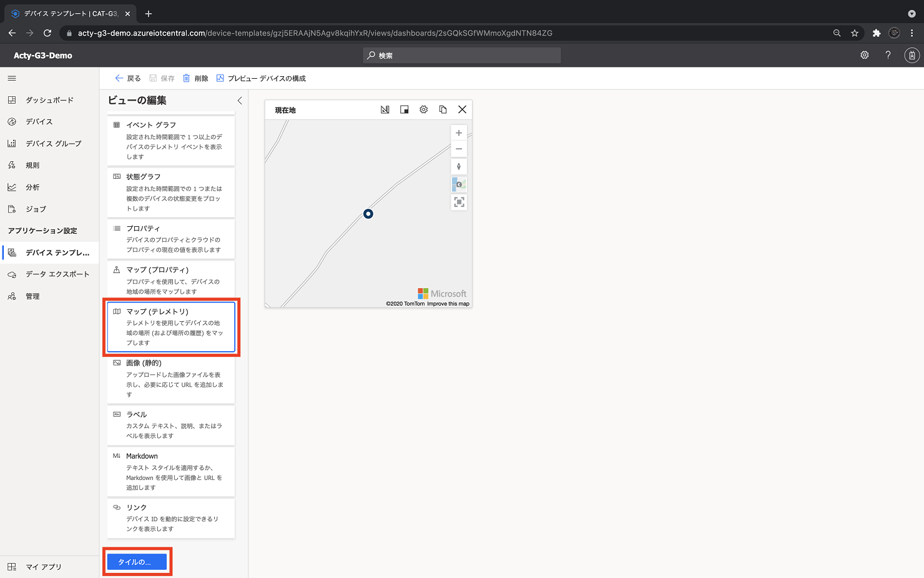924x578 pixels.
Task: Add the イベント グラフ tile
Action: click(x=171, y=140)
